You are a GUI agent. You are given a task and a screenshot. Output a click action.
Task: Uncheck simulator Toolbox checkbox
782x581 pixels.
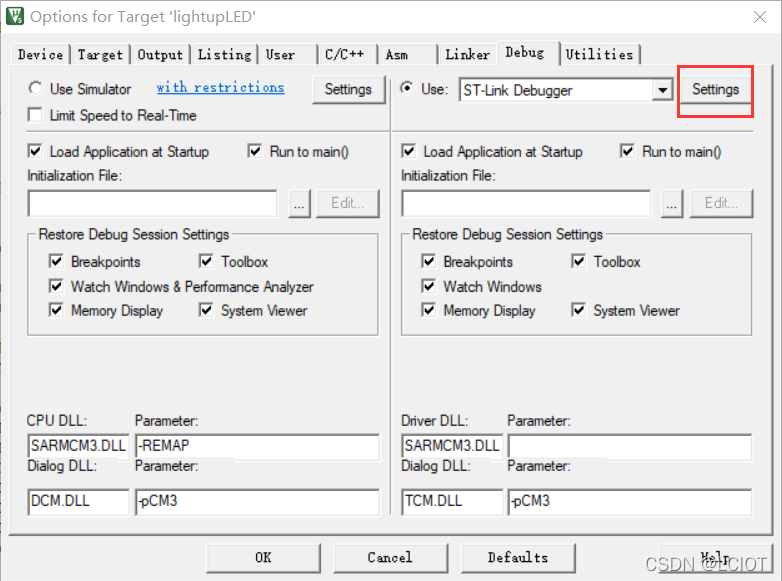[206, 261]
